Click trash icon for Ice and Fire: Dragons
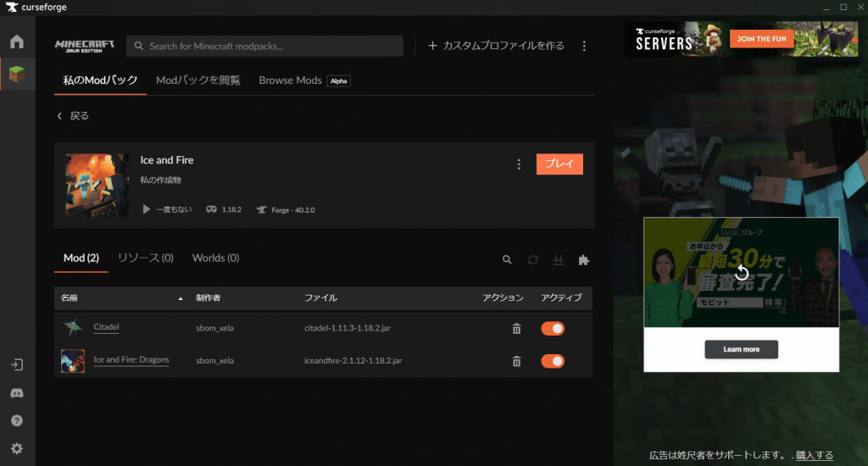868x466 pixels. coord(516,361)
